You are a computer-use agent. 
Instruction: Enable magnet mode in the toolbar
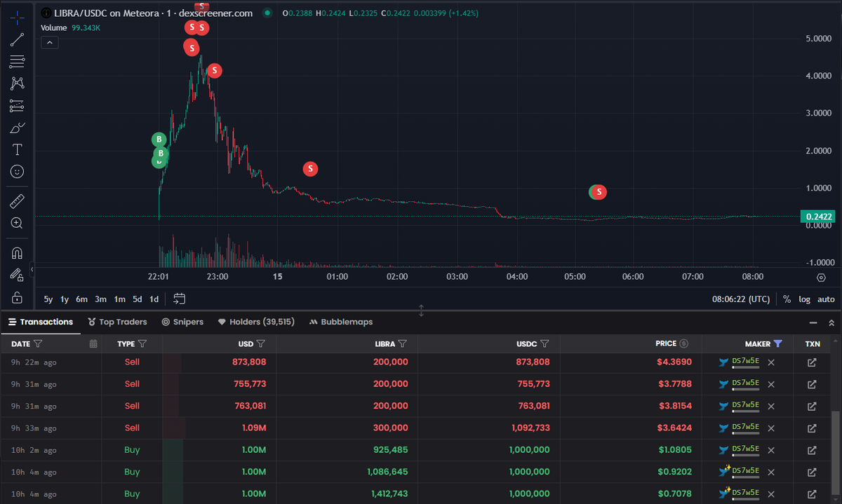click(17, 252)
